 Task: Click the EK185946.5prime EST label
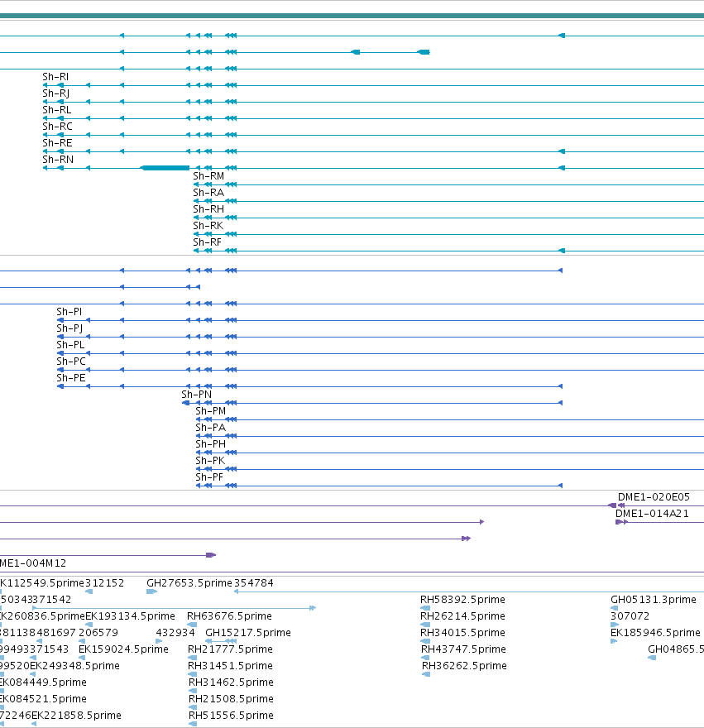tap(655, 633)
